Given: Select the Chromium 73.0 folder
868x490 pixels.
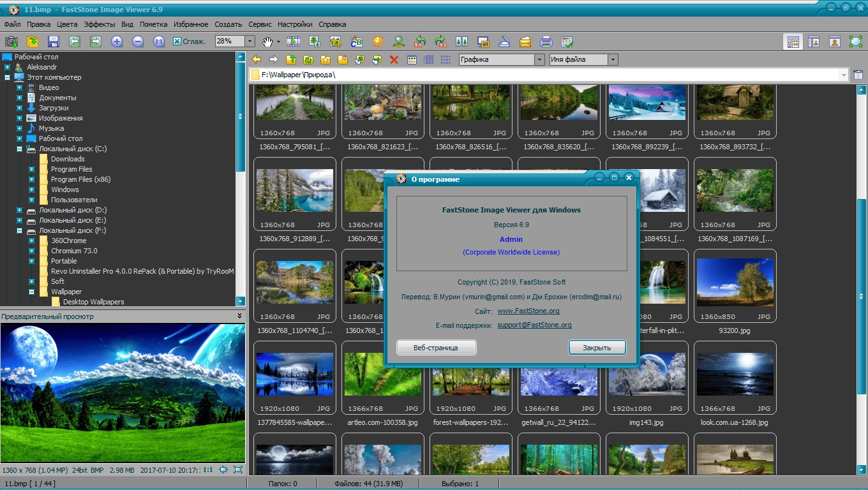Looking at the screenshot, I should point(74,251).
